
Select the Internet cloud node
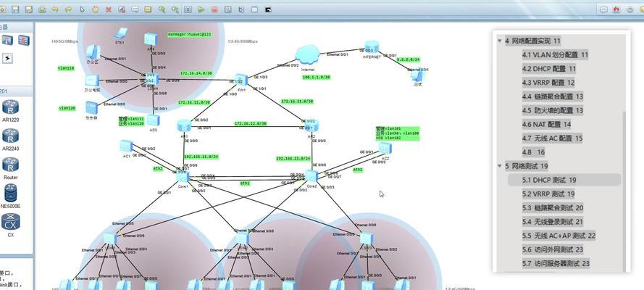[308, 54]
